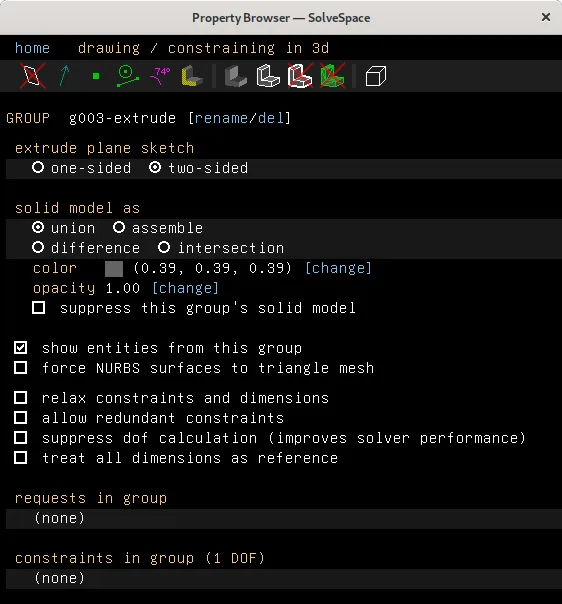Enable treat all dimensions as reference
The width and height of the screenshot is (562, 604).
20,458
